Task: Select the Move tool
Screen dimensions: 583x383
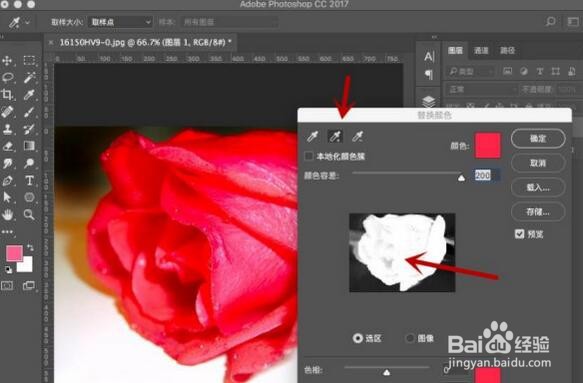Action: [x=7, y=60]
